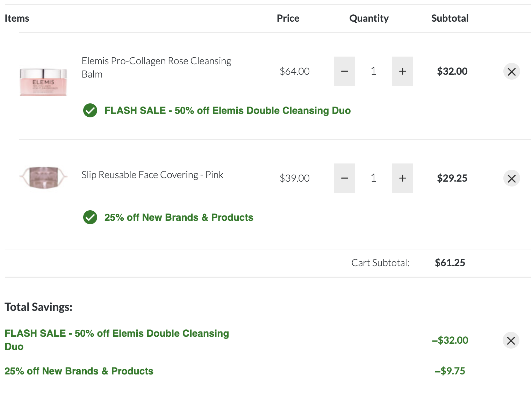Open the FLASH SALE 50% off Elemis offer under balm
The width and height of the screenshot is (532, 394).
228,110
